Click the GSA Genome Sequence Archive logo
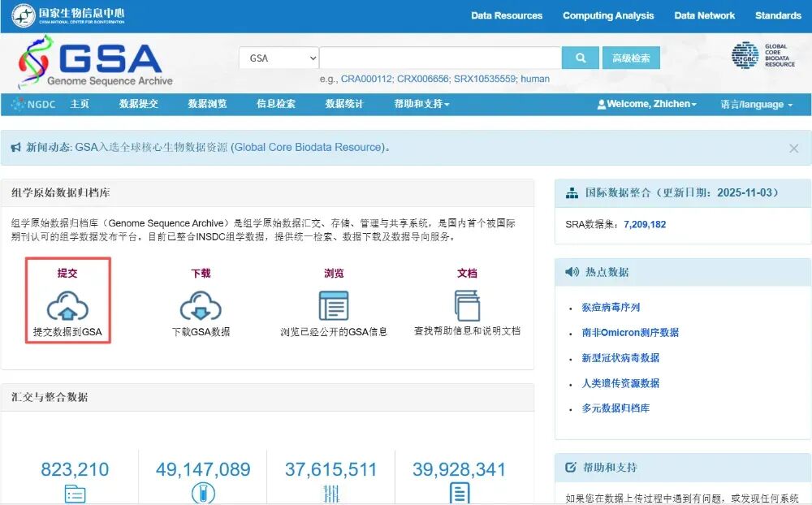Screen dimensions: 812x505 [x=95, y=63]
